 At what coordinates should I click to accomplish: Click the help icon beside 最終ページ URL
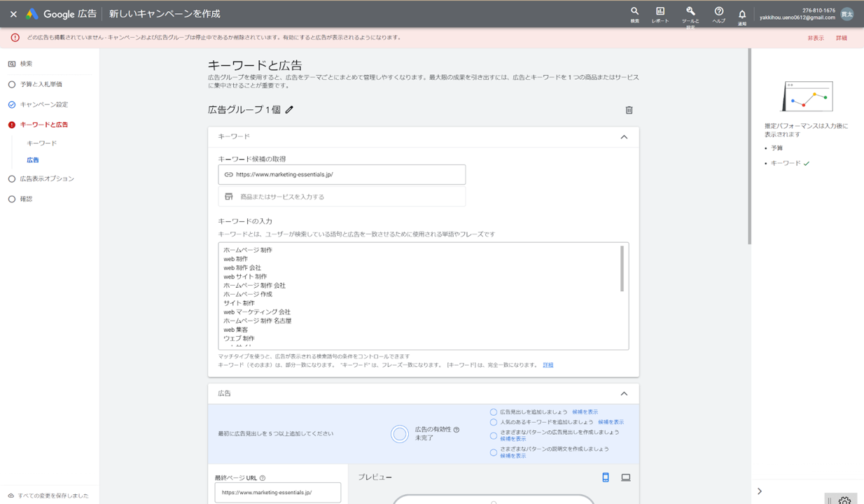click(263, 478)
